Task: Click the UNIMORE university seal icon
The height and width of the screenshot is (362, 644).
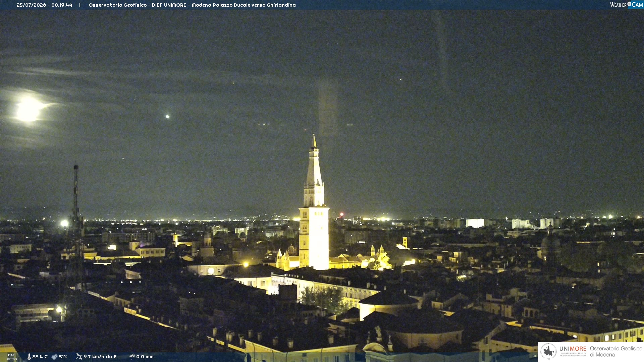Action: click(x=548, y=351)
